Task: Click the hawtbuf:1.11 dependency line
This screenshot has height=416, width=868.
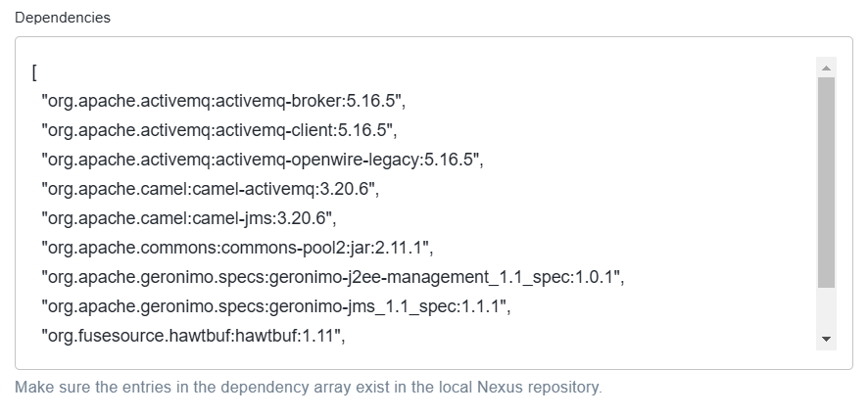Action: [x=193, y=336]
